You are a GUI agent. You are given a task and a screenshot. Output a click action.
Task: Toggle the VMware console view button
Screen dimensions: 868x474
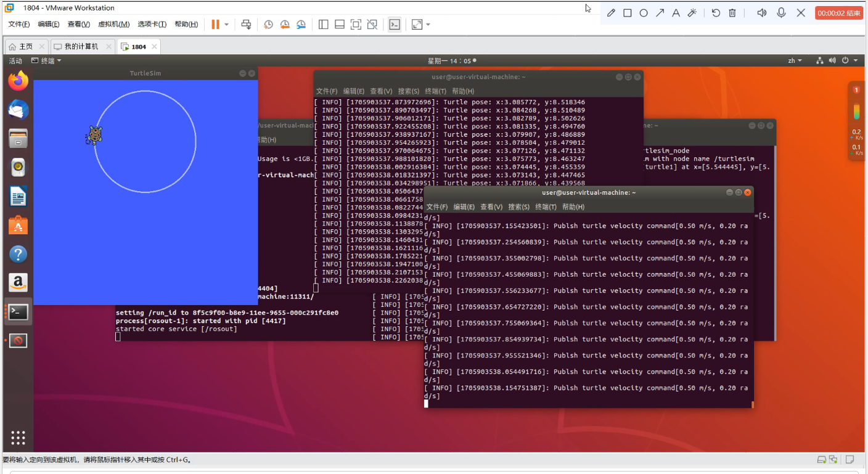395,25
